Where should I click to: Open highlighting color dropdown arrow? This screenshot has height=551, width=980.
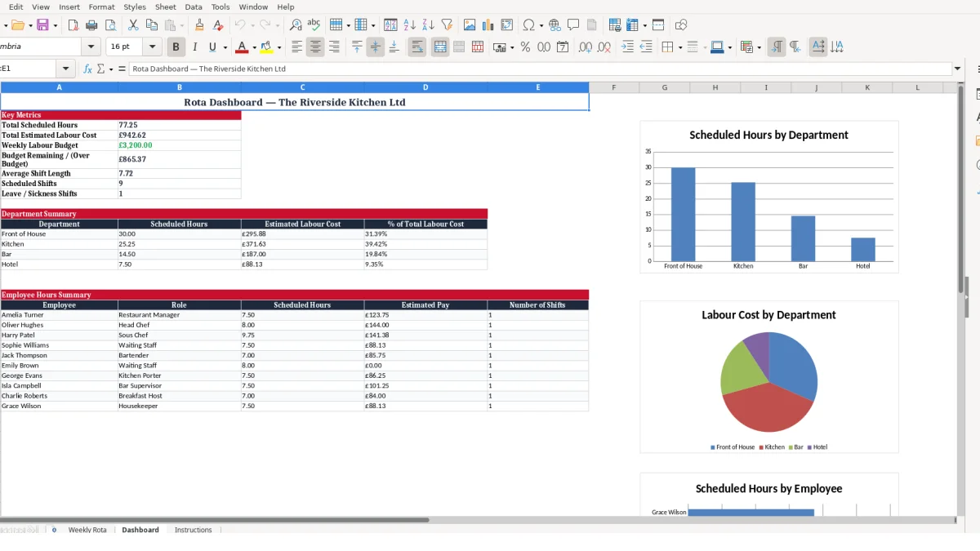tap(279, 47)
